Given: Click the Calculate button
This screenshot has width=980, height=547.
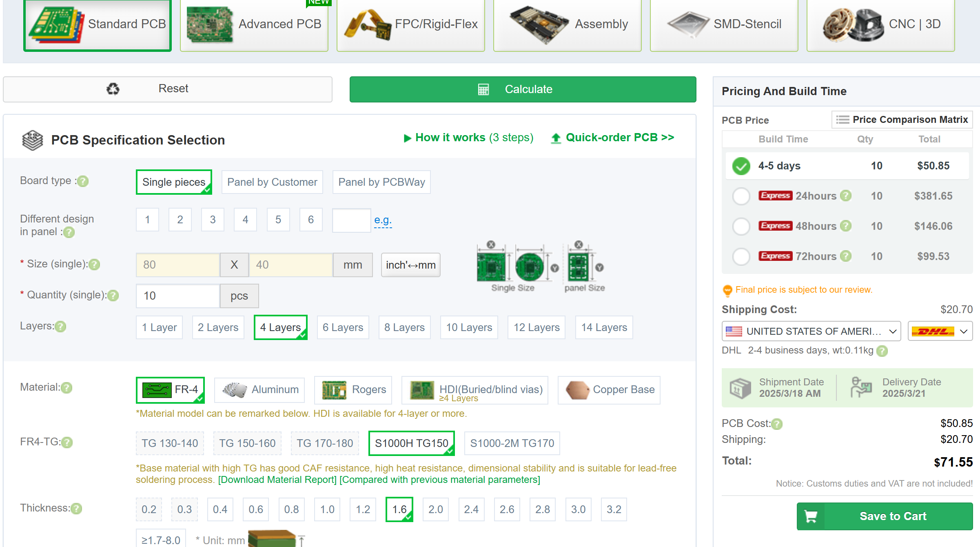Looking at the screenshot, I should (x=523, y=89).
